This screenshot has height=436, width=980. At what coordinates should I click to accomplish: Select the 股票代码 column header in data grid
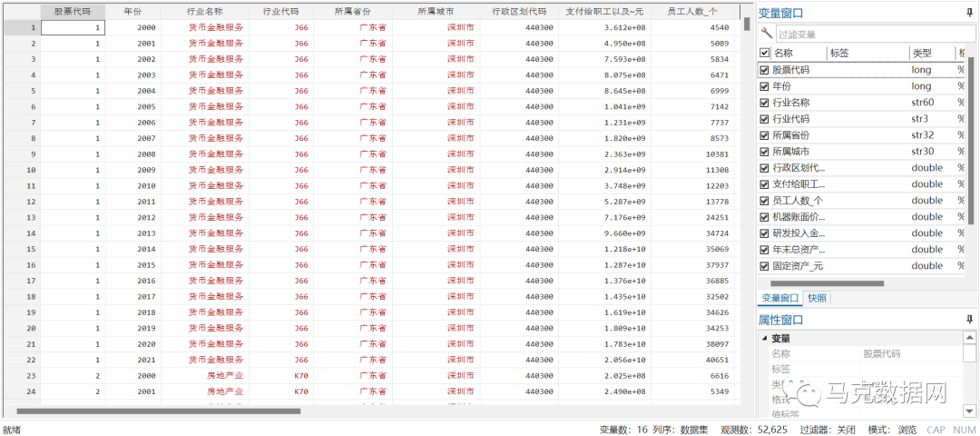(73, 11)
